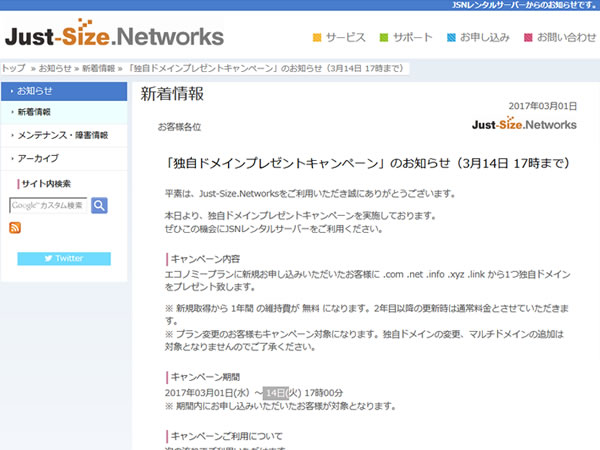Click the small Just-Size.Networks logo in article
This screenshot has width=600, height=450.
click(x=524, y=123)
